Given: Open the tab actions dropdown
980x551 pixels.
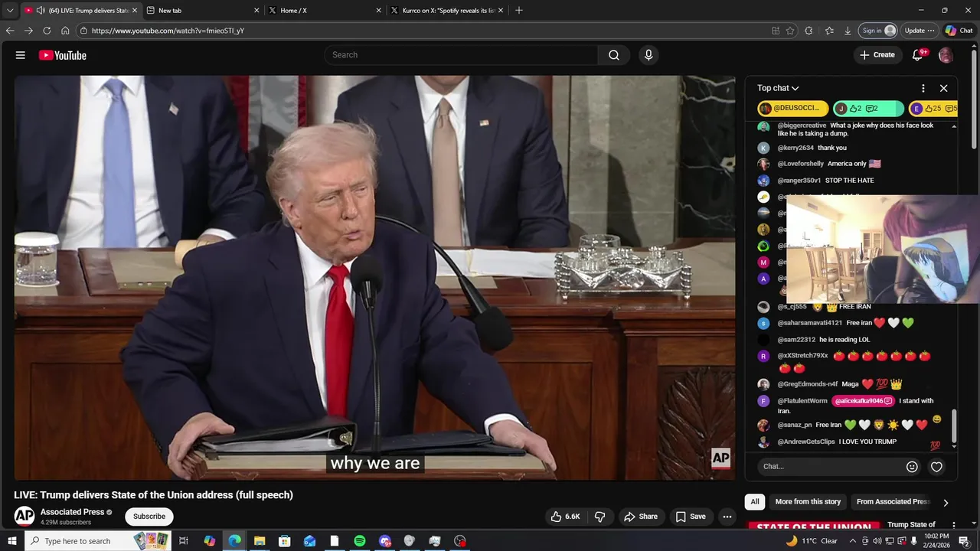Looking at the screenshot, I should [9, 10].
